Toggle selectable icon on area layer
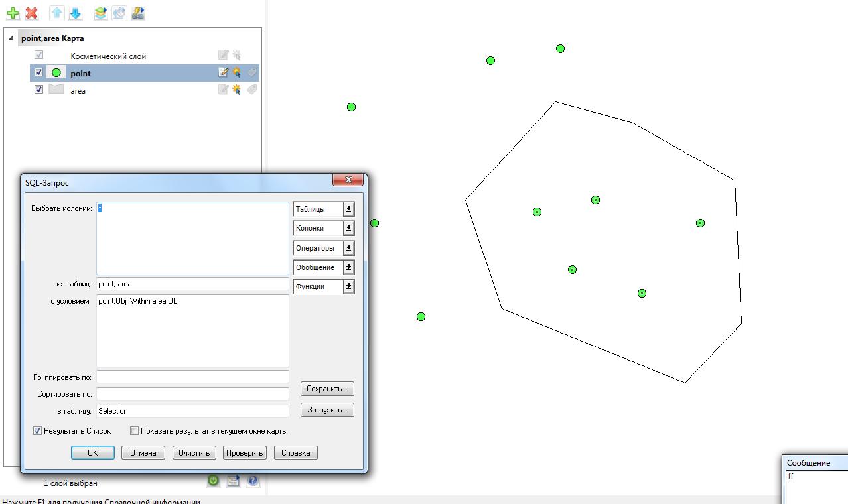This screenshot has height=504, width=848. [237, 90]
